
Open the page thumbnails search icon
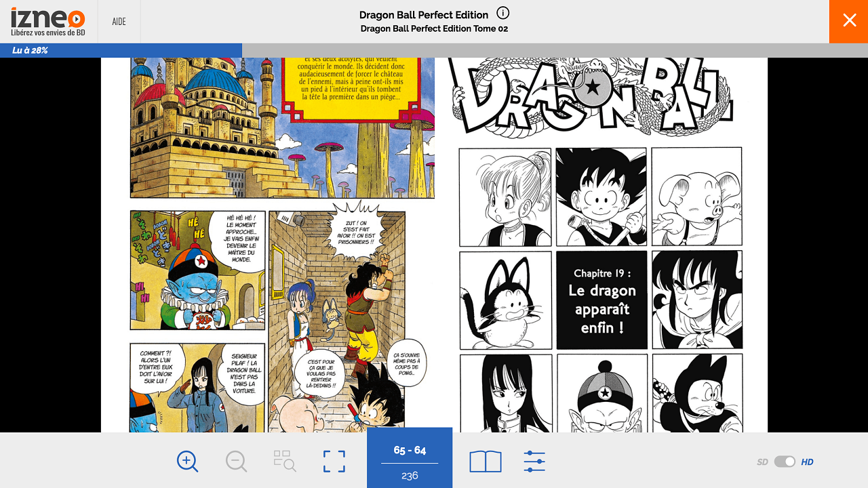click(285, 462)
